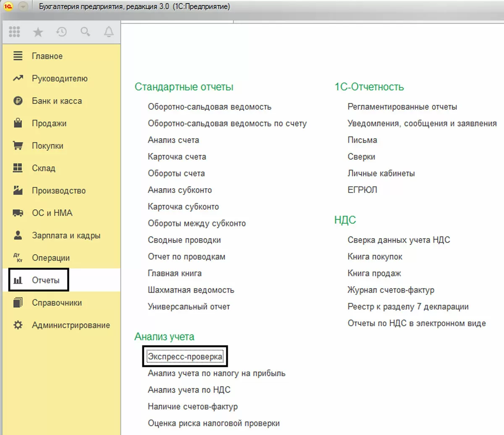
Task: Open the Главное section
Action: pos(47,56)
